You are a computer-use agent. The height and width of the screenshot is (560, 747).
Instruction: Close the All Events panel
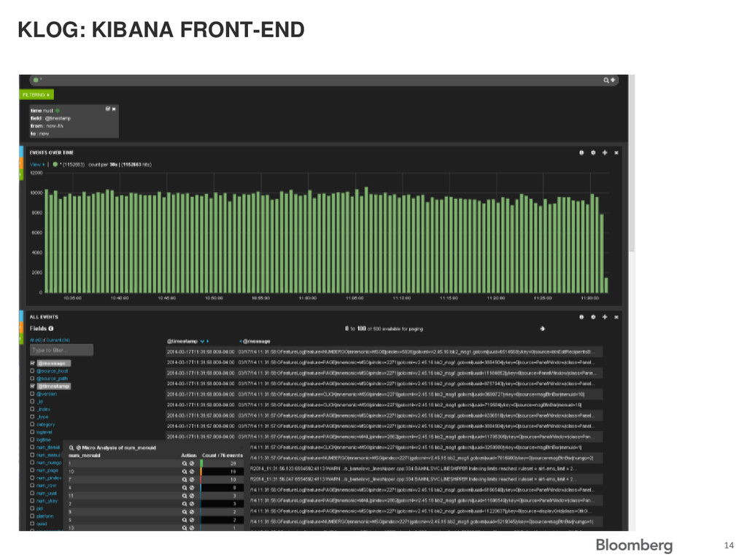[x=616, y=317]
